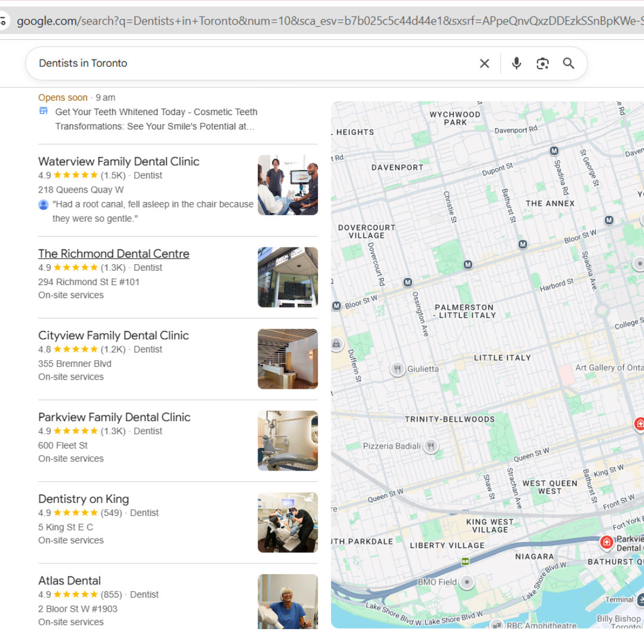Click the 2 Bloor St W #1903 address
The width and height of the screenshot is (644, 644).
[78, 609]
